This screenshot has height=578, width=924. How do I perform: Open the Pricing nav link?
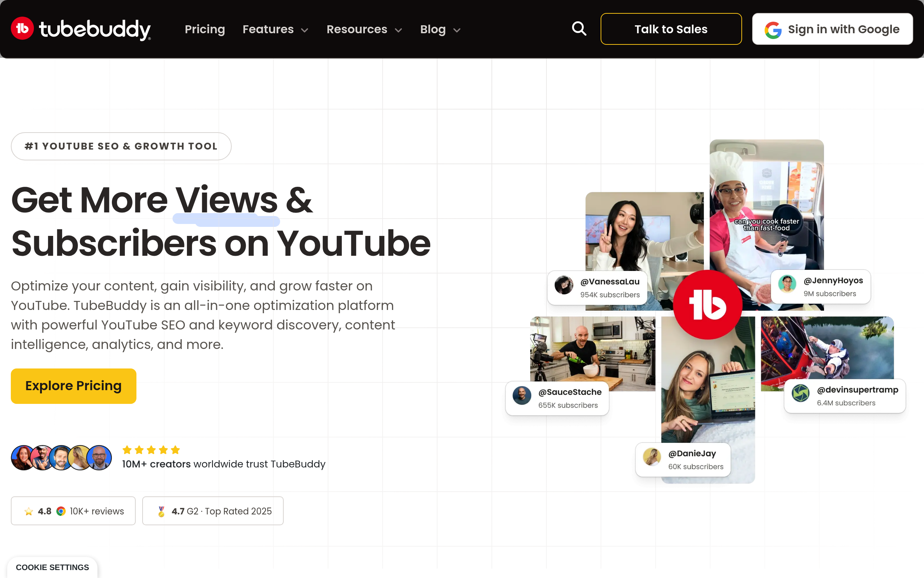pos(205,29)
